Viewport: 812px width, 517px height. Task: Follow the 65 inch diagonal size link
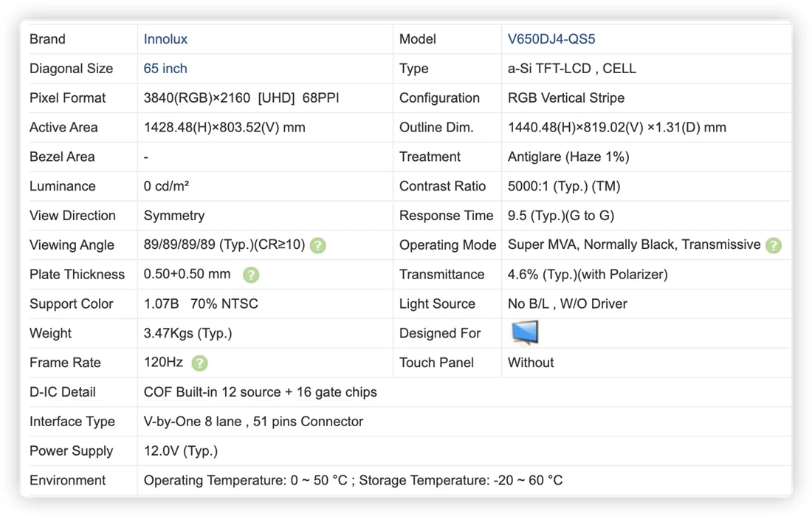165,69
